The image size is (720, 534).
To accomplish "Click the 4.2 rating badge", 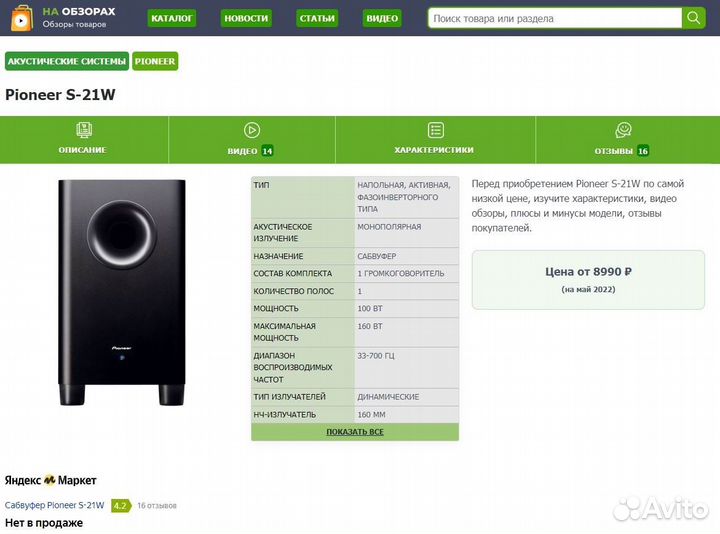I will pos(121,506).
